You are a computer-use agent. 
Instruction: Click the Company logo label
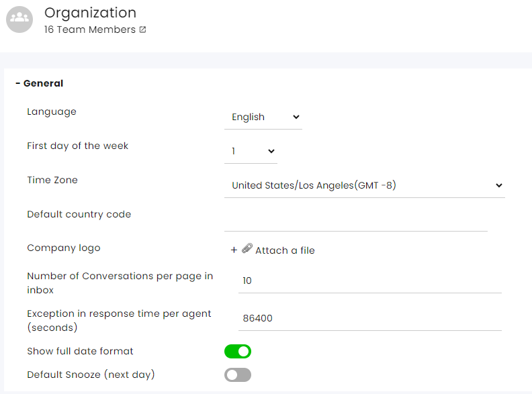pos(64,248)
